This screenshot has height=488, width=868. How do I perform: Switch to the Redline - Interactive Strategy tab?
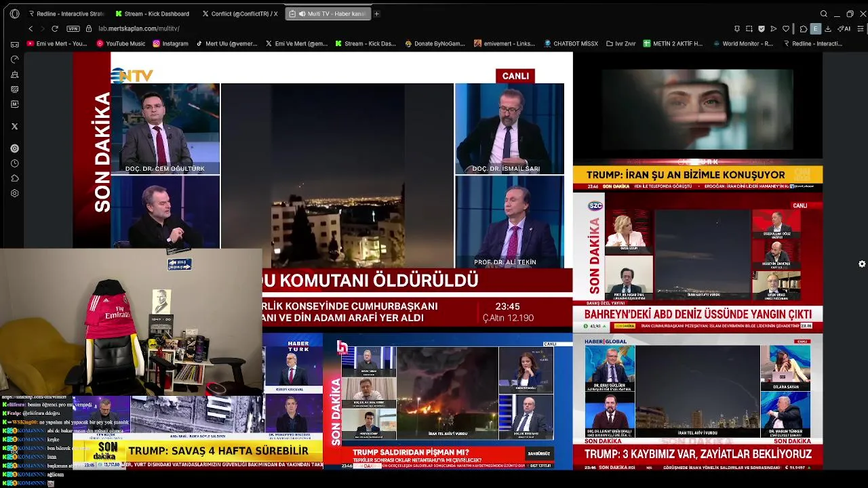point(66,14)
